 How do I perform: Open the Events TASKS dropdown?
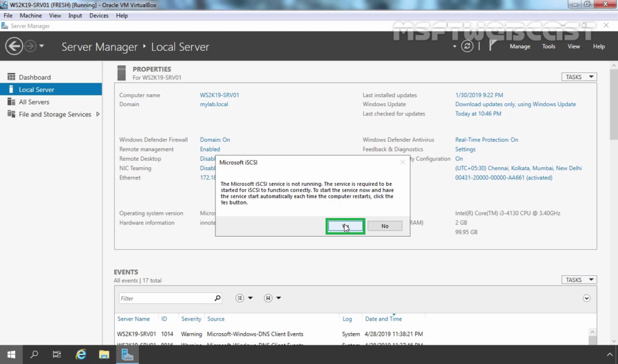click(x=579, y=279)
